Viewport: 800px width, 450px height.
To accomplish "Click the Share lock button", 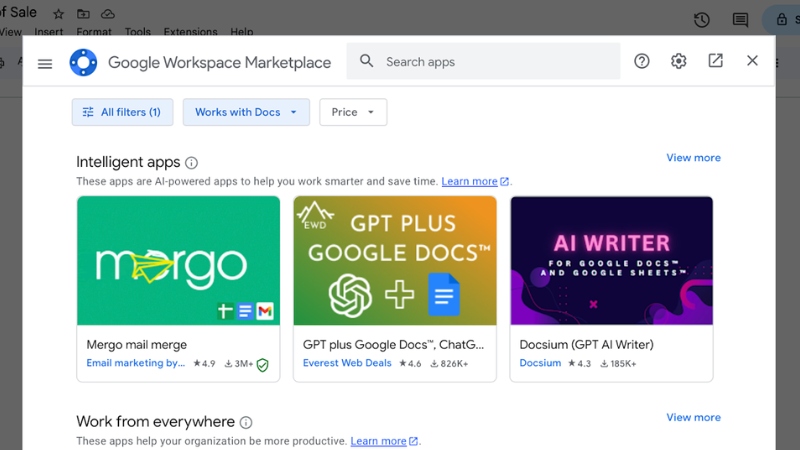I will click(782, 19).
